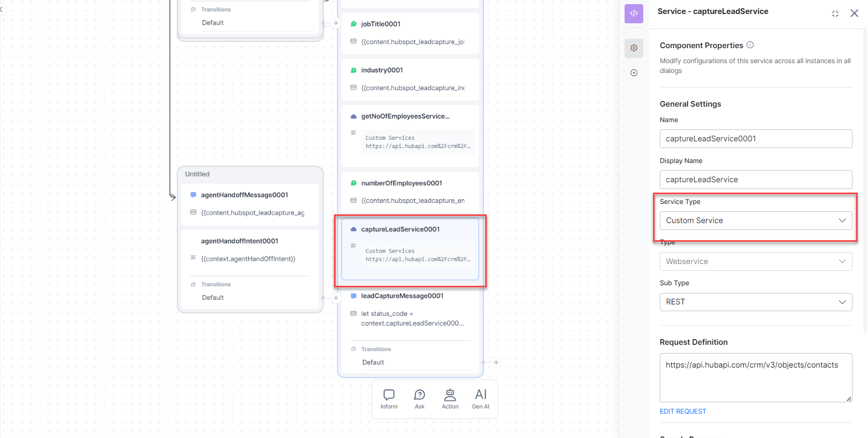The image size is (868, 438).
Task: Click the Request Definition URL text area
Action: pos(756,377)
